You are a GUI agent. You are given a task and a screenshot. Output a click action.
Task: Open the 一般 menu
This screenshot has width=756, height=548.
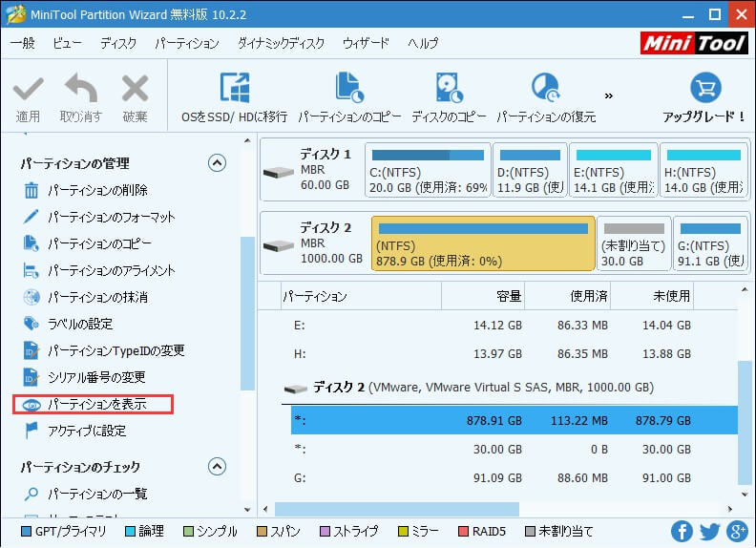23,43
